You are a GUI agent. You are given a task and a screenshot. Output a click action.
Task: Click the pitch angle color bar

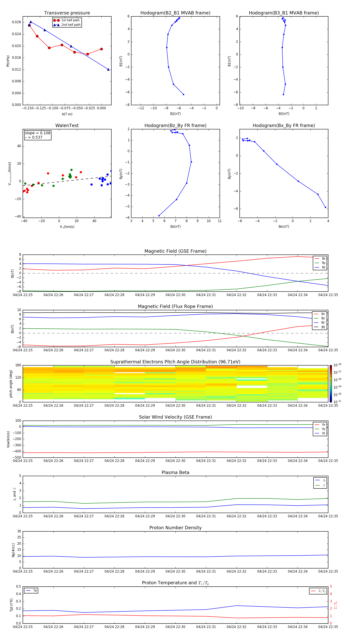pyautogui.click(x=331, y=384)
